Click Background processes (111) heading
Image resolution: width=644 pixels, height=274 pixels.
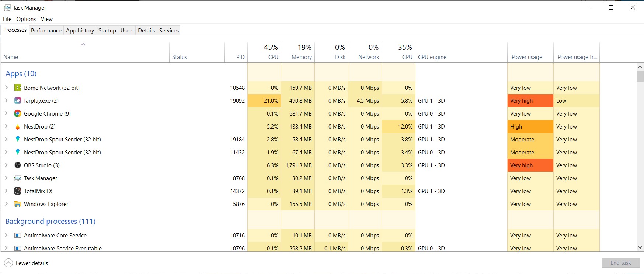click(51, 221)
